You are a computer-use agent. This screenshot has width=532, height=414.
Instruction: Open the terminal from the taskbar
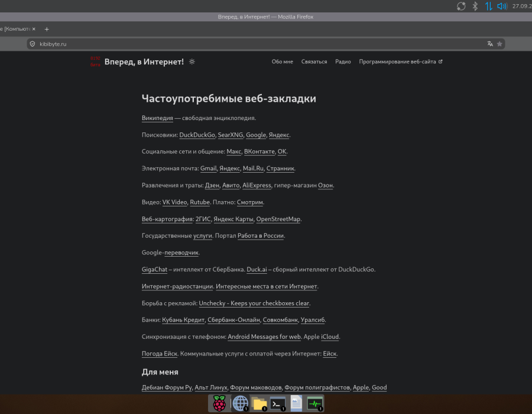pyautogui.click(x=278, y=403)
